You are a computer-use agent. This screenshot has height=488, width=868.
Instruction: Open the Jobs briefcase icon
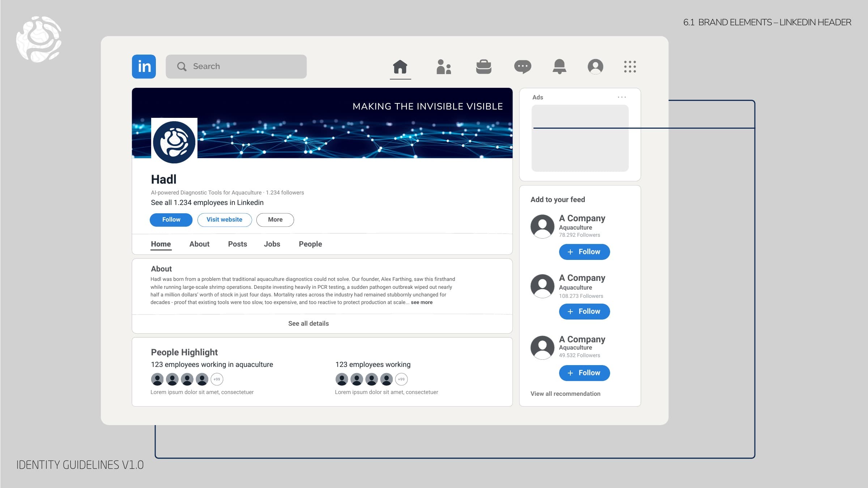click(x=484, y=67)
